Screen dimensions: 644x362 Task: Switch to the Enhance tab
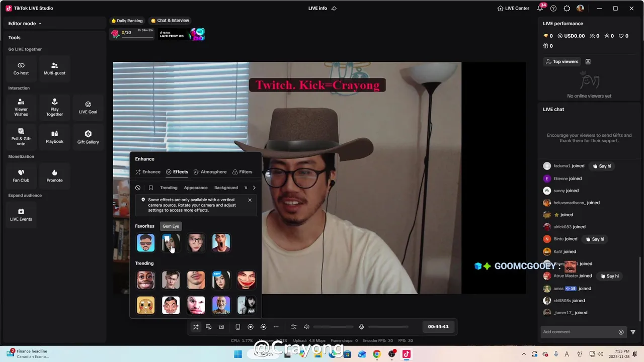[148, 171]
